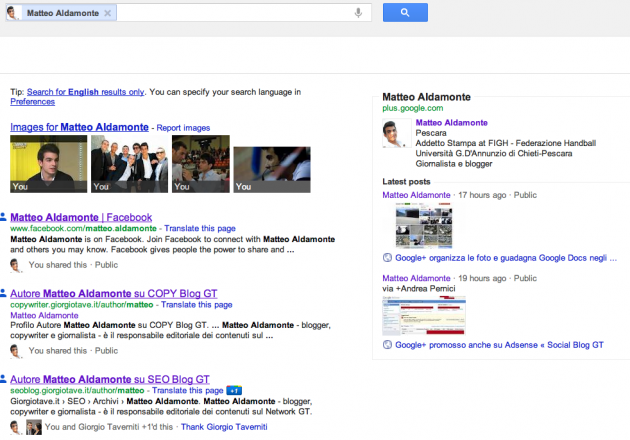Click 'Pescara' location text in panel
The width and height of the screenshot is (630, 440).
(431, 133)
